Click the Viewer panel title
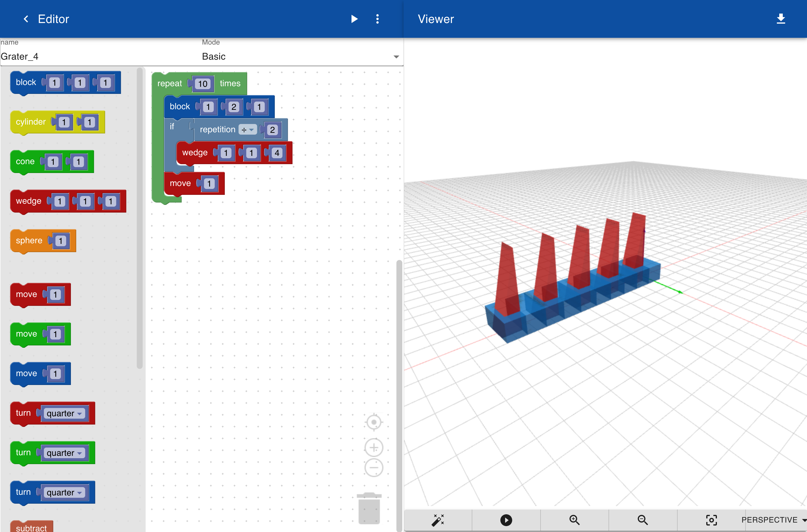The width and height of the screenshot is (807, 532). (x=436, y=19)
